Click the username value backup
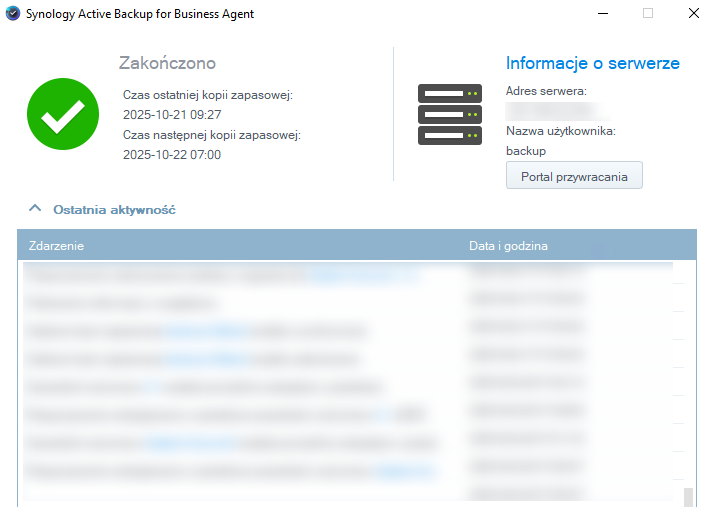The image size is (711, 507). (x=526, y=151)
